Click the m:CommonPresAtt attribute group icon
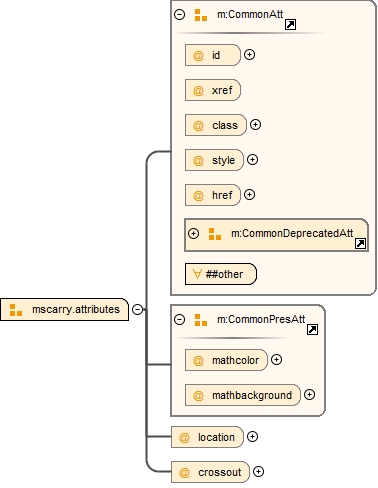The height and width of the screenshot is (488, 378). [201, 320]
